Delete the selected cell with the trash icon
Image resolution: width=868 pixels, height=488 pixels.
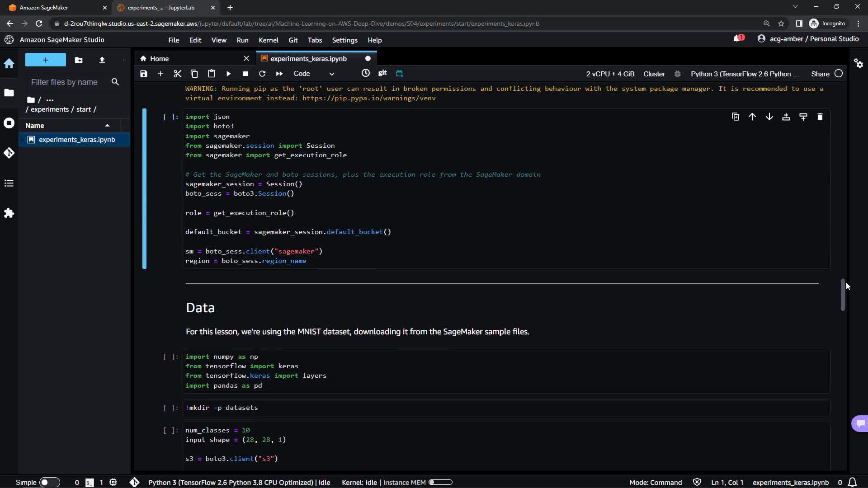tap(820, 117)
